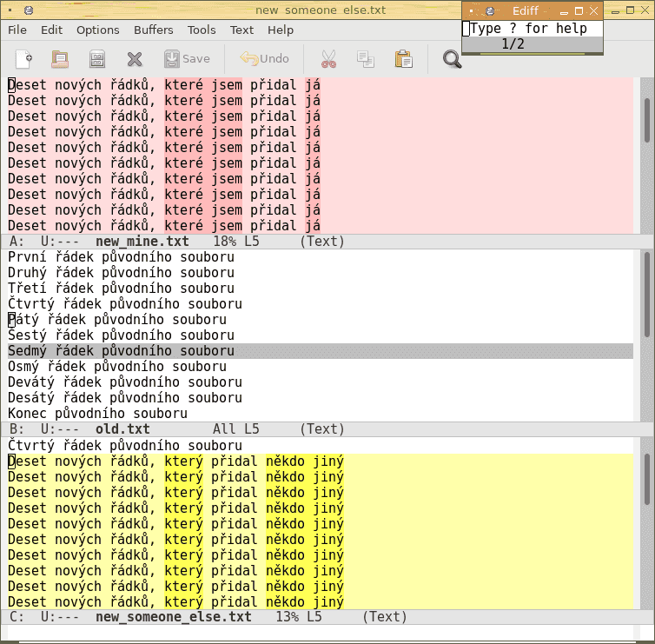Click the line 'Třetí řádek původního souboru'

click(x=121, y=289)
